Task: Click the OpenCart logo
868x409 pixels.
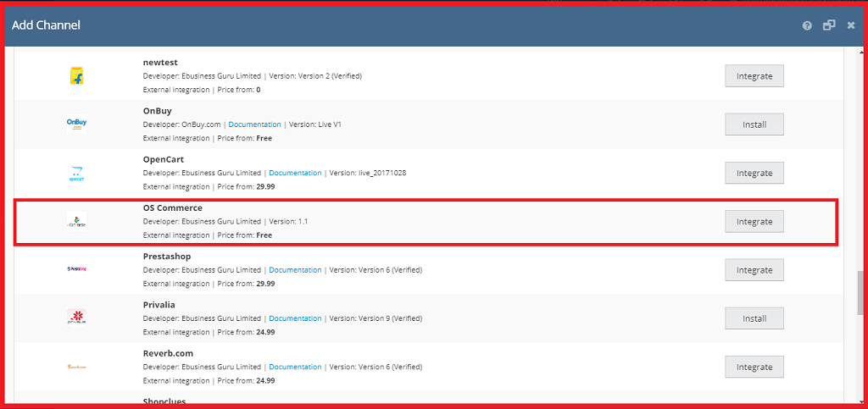Action: point(77,173)
